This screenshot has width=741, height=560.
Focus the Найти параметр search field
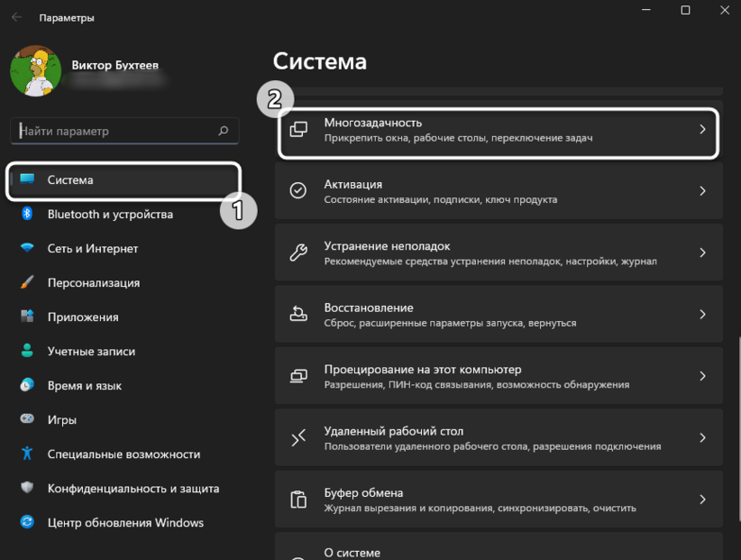[113, 131]
